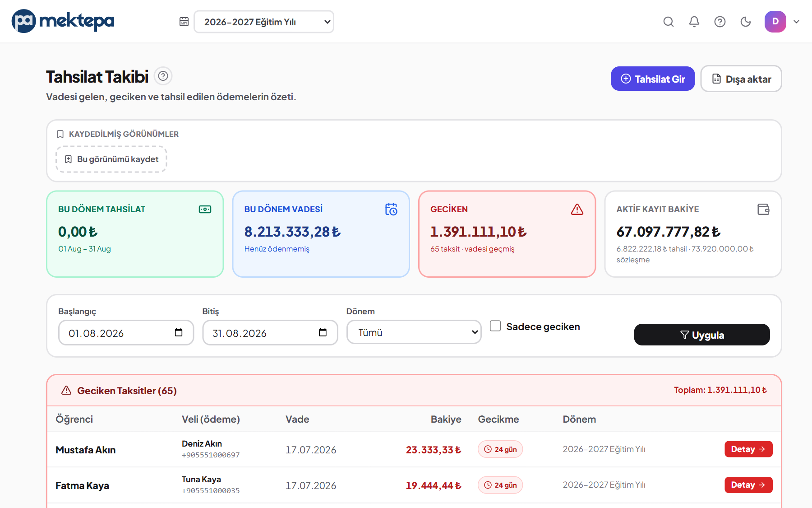812x508 pixels.
Task: Click the 24 gün badge in Mustafa Akın row
Action: coord(500,449)
